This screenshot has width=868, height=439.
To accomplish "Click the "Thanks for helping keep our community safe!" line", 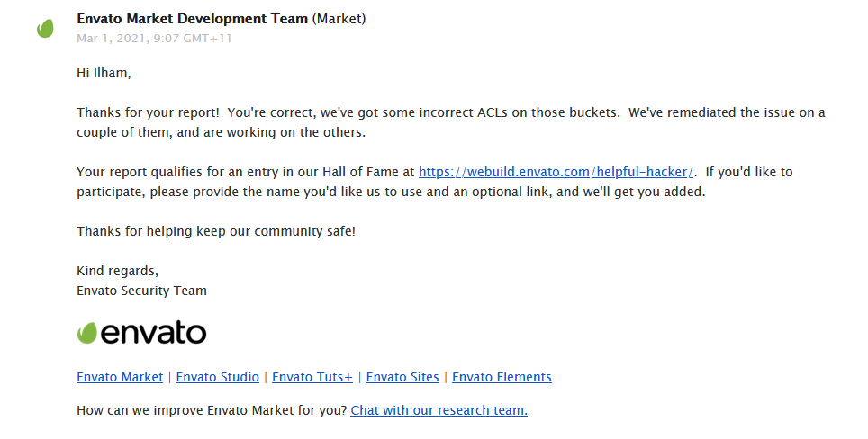I will tap(216, 231).
